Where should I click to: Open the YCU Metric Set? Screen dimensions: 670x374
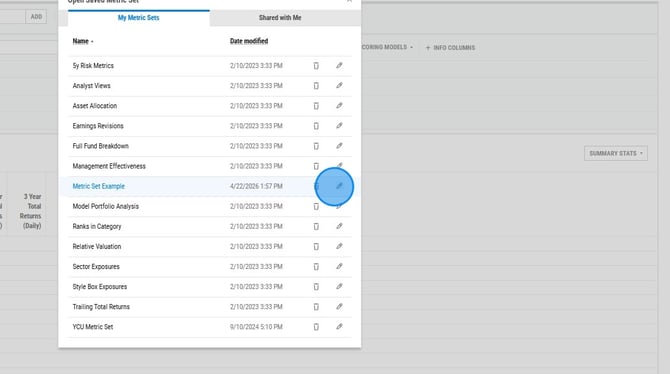click(93, 327)
